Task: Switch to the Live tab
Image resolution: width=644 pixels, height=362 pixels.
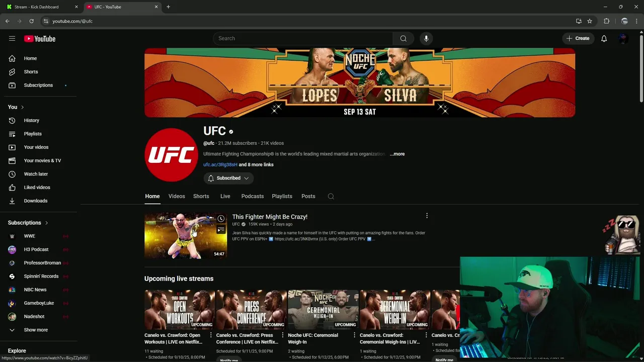Action: tap(225, 196)
